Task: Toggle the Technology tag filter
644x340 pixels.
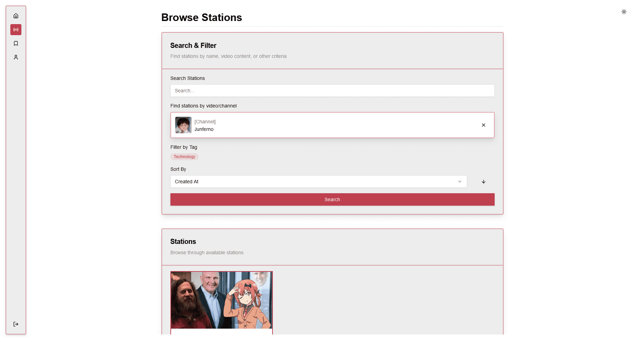Action: tap(184, 157)
